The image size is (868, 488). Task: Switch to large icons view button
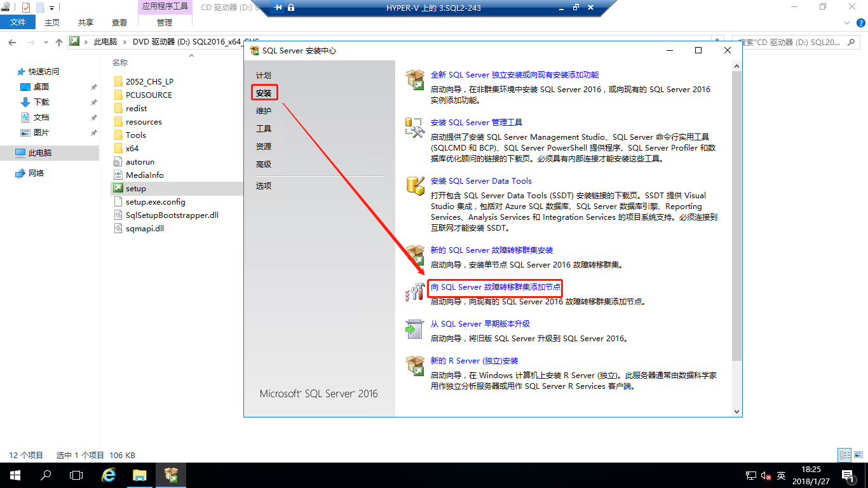[859, 455]
